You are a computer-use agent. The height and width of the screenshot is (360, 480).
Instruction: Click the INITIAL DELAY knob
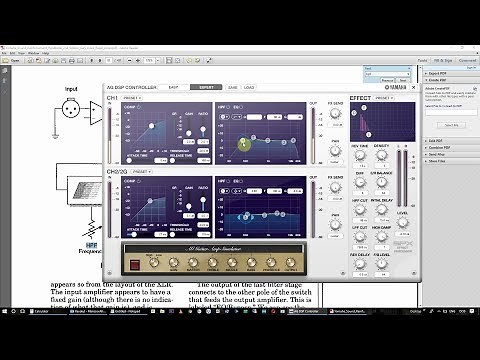(381, 210)
